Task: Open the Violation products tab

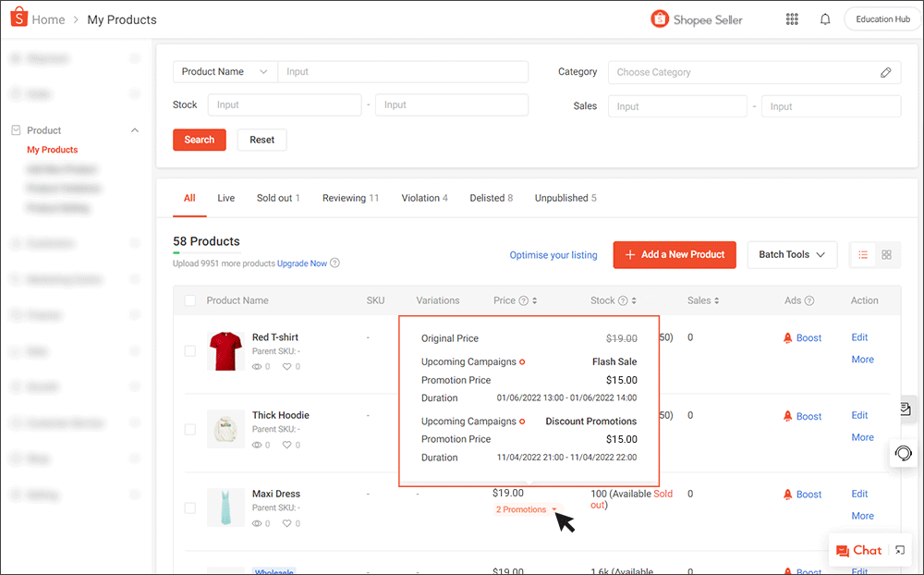Action: [424, 198]
